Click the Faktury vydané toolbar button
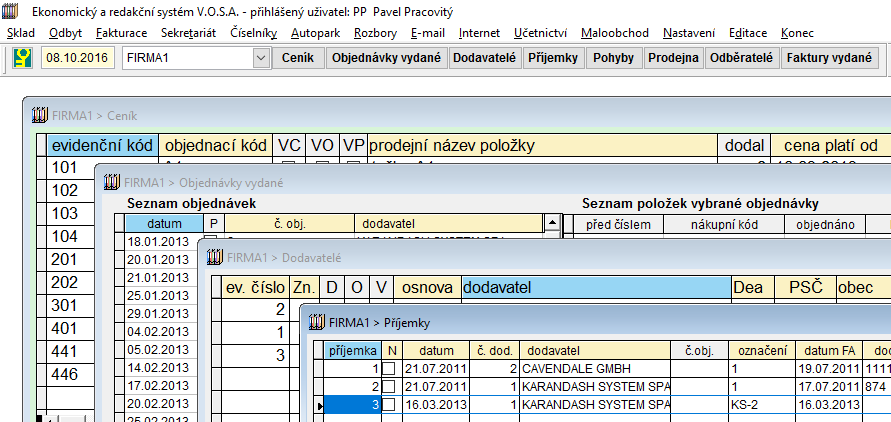 tap(829, 58)
